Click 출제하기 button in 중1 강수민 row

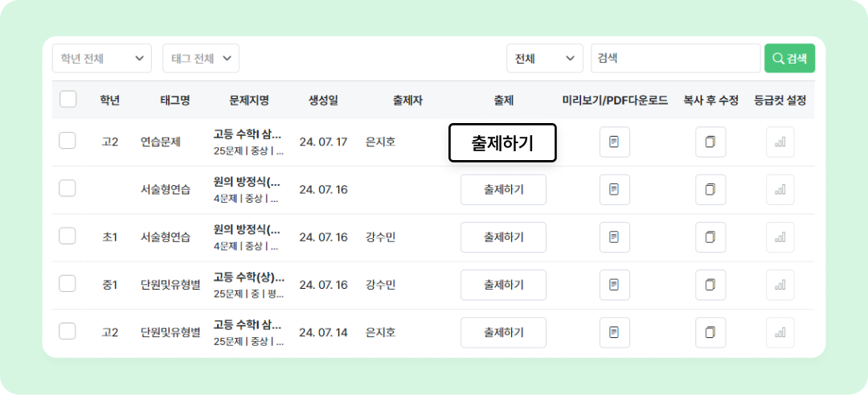click(503, 285)
